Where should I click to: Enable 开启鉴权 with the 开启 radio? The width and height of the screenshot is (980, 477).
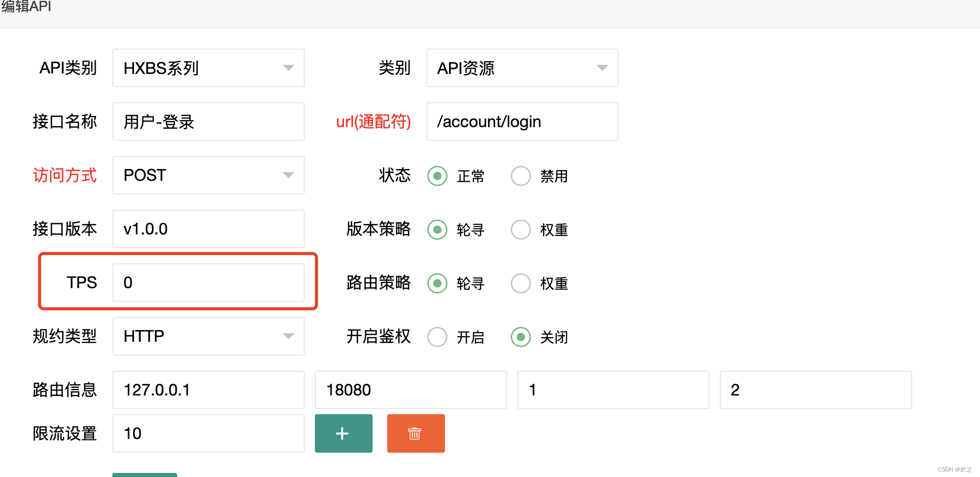pos(437,337)
